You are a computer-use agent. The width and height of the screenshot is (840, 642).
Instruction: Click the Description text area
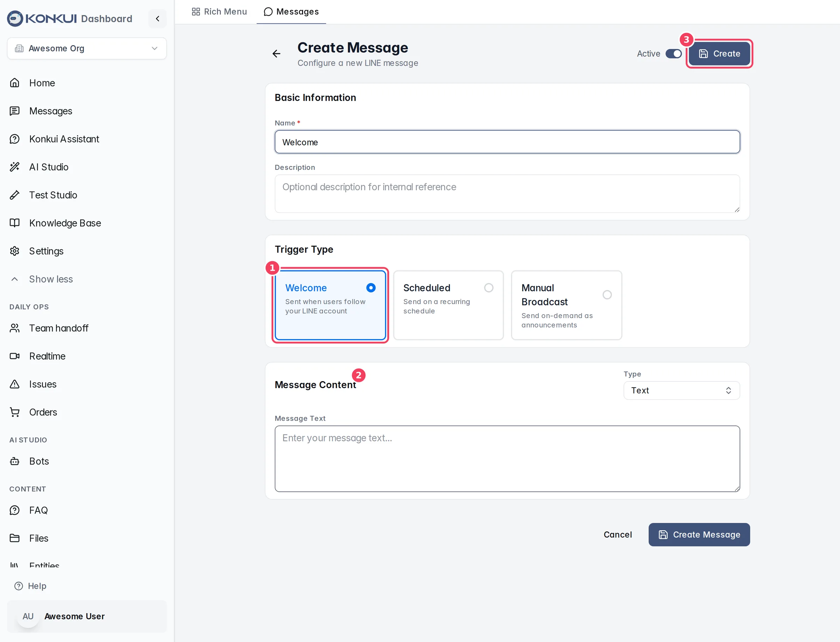[x=507, y=193]
